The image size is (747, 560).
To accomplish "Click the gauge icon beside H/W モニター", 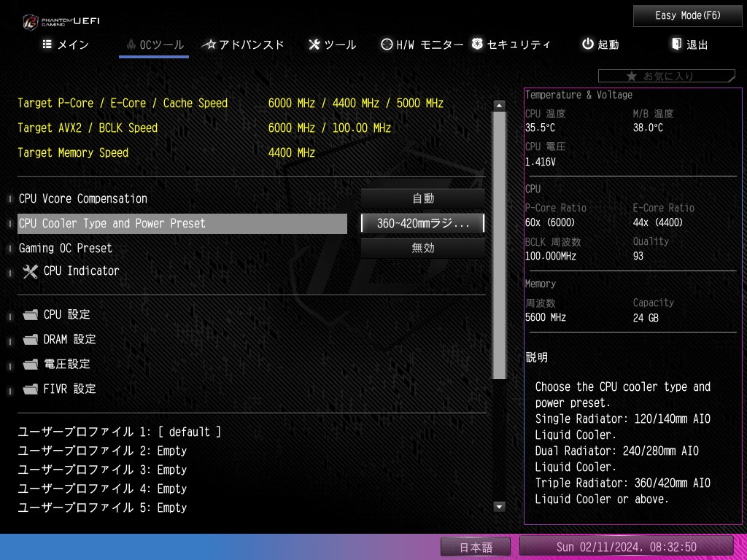I will point(387,44).
